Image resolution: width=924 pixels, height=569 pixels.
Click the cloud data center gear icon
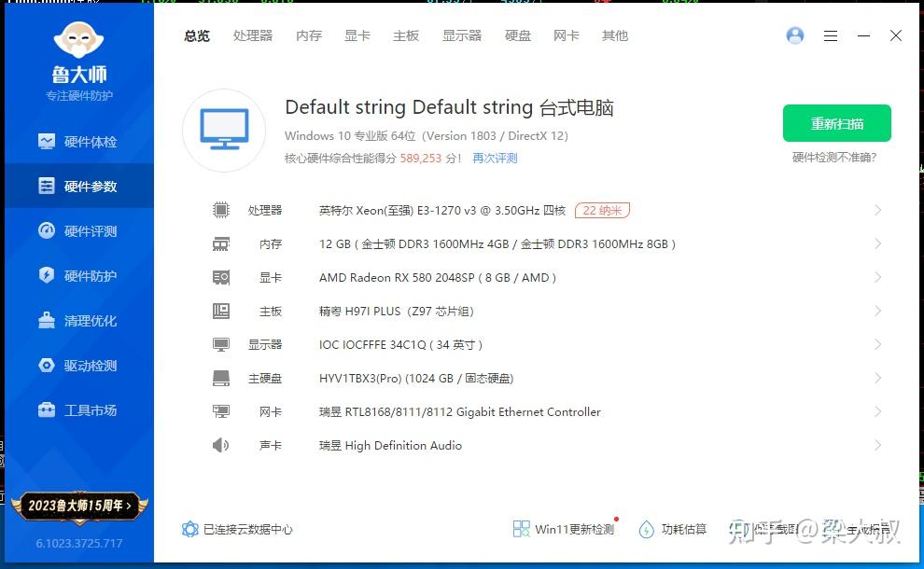[x=189, y=529]
